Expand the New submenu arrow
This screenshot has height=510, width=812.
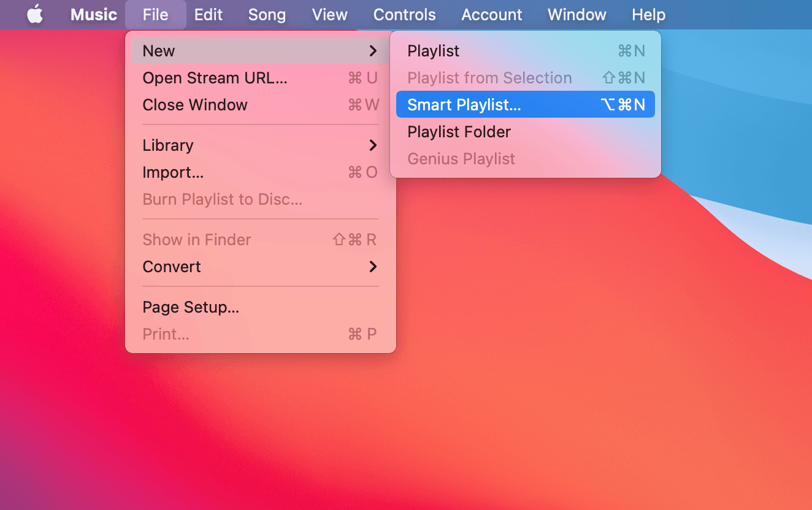(x=373, y=51)
